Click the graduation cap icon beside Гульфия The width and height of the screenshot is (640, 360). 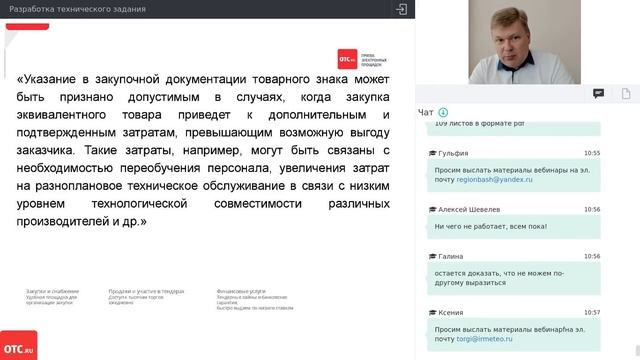[x=432, y=153]
